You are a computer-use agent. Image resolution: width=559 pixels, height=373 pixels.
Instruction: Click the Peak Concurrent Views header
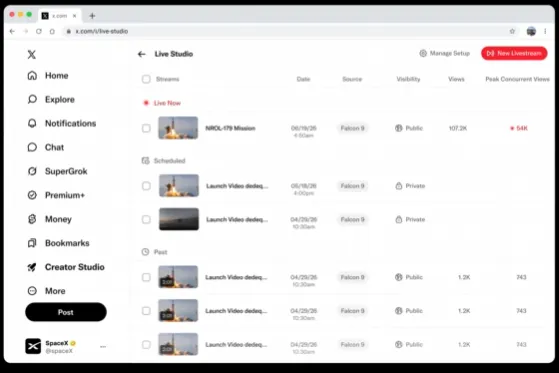(x=518, y=79)
